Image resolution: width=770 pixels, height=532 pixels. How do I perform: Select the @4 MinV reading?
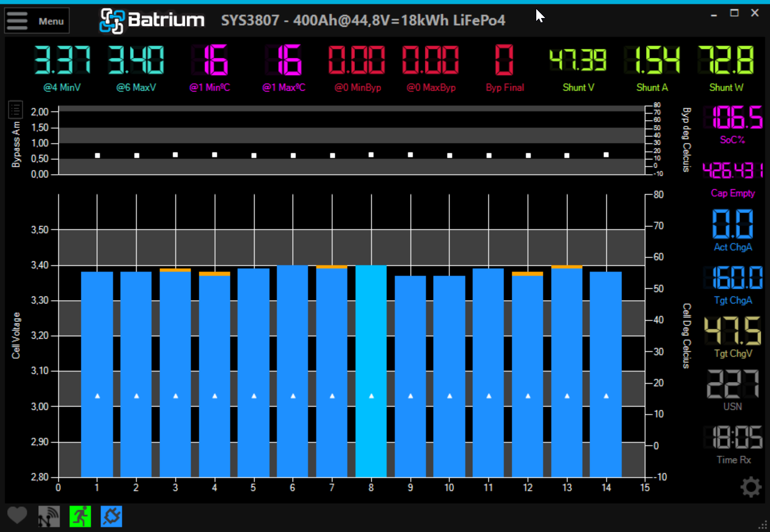tap(62, 68)
